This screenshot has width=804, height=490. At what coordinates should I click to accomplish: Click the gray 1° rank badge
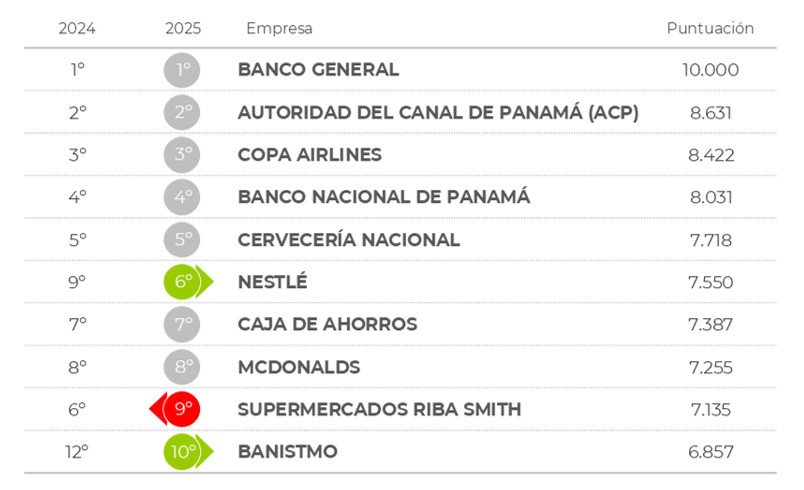(182, 70)
